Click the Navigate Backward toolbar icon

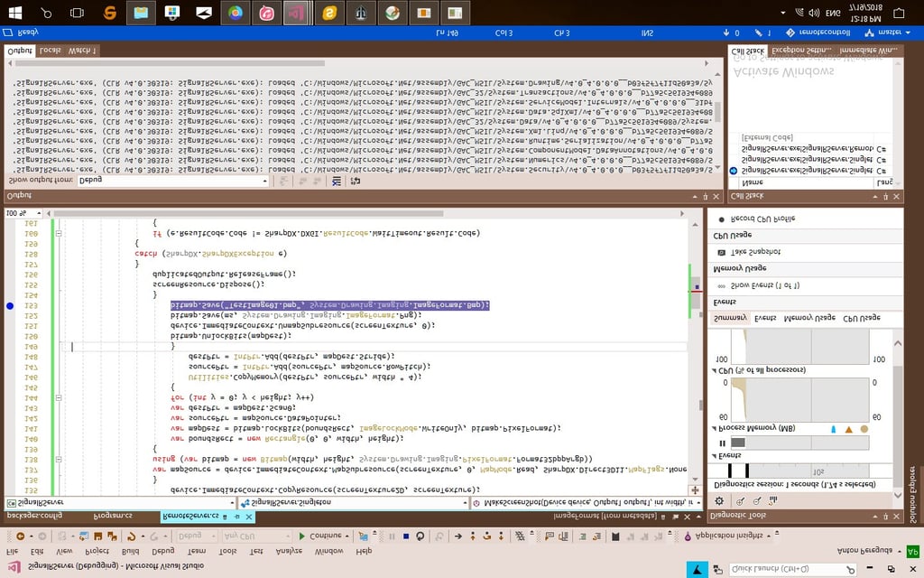(20, 536)
